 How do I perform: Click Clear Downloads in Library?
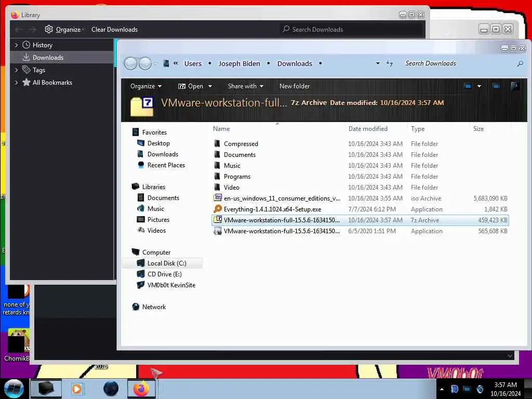(114, 30)
